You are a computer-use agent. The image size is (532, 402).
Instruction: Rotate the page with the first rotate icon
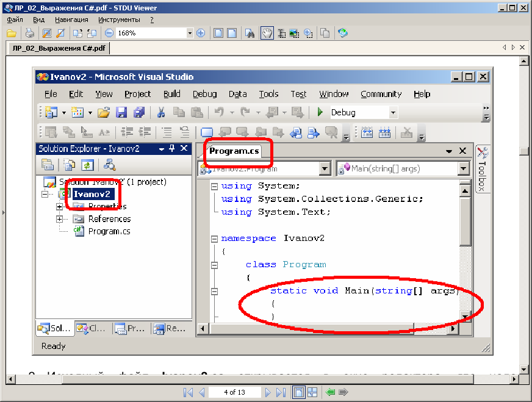coord(77,33)
